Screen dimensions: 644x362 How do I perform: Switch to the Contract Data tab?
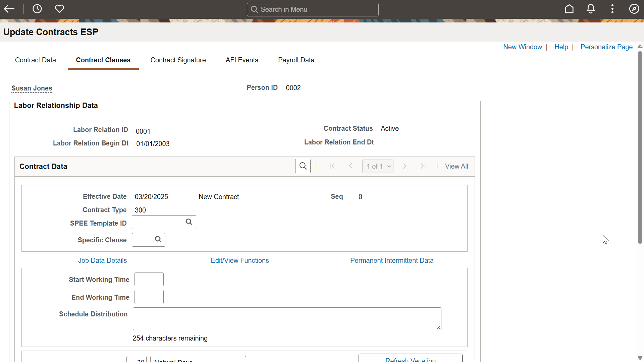(35, 60)
